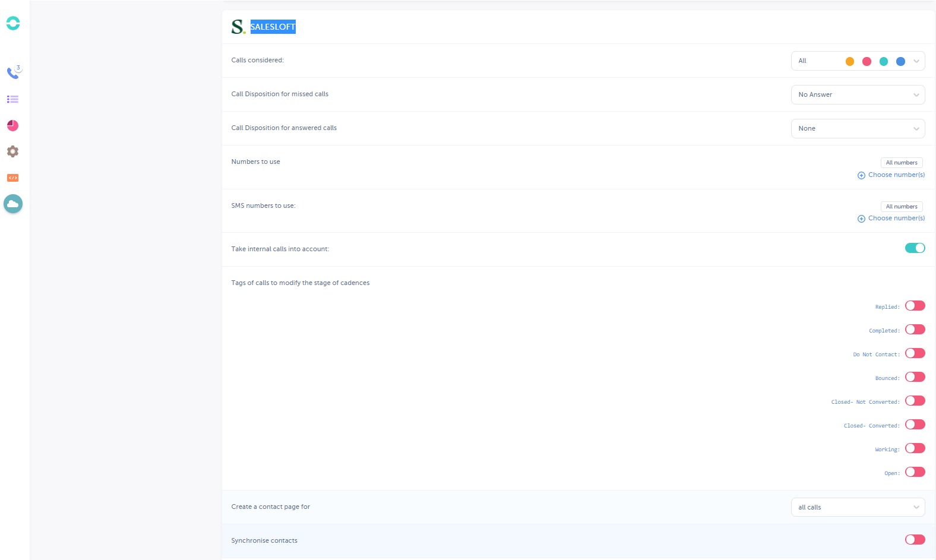Viewport: 936px width, 560px height.
Task: Open the Create a contact page for dropdown
Action: pyautogui.click(x=857, y=507)
